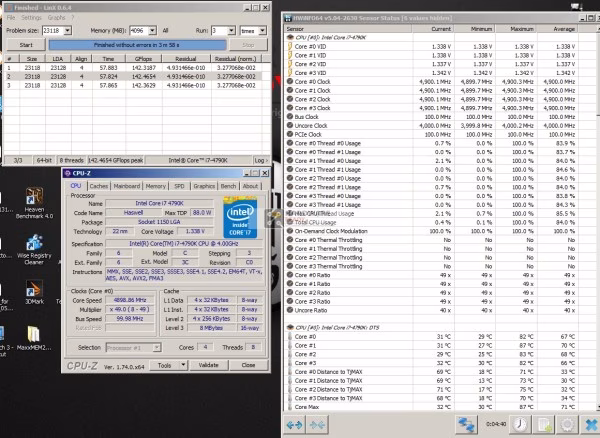
Task: Click the Start button in LinX
Action: (x=26, y=45)
